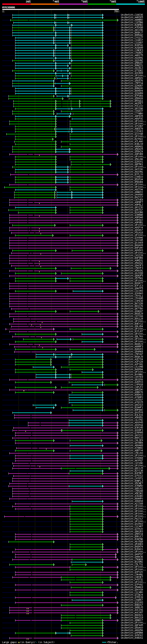Select the UniRef100_C5P0Q7 hit label
The width and height of the screenshot is (147, 644).
pyautogui.click(x=132, y=354)
